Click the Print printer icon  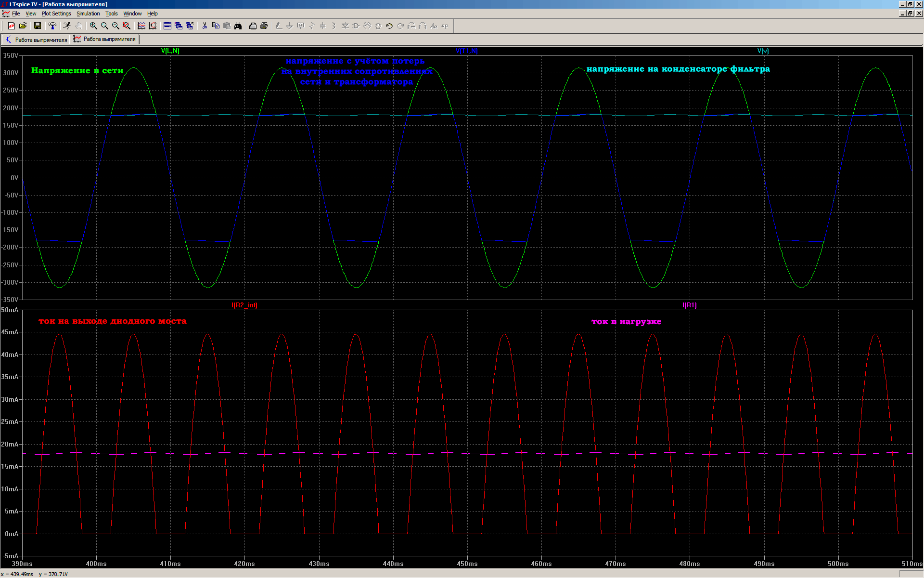tap(264, 26)
